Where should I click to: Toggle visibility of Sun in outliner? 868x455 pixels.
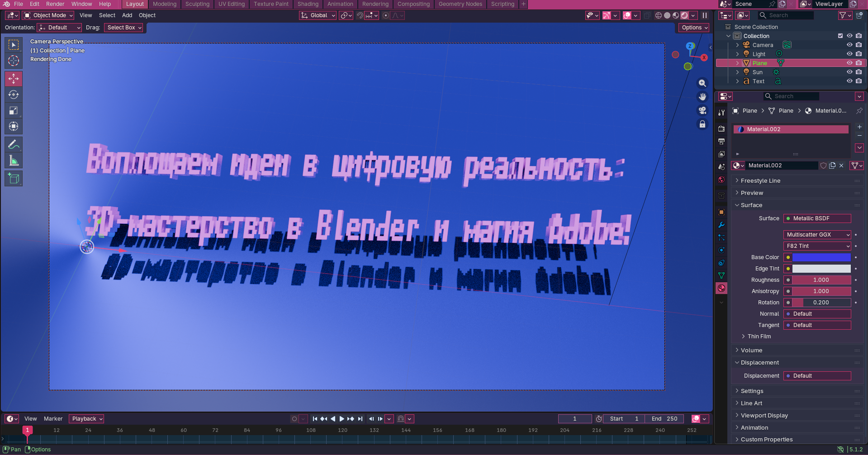[x=849, y=72]
